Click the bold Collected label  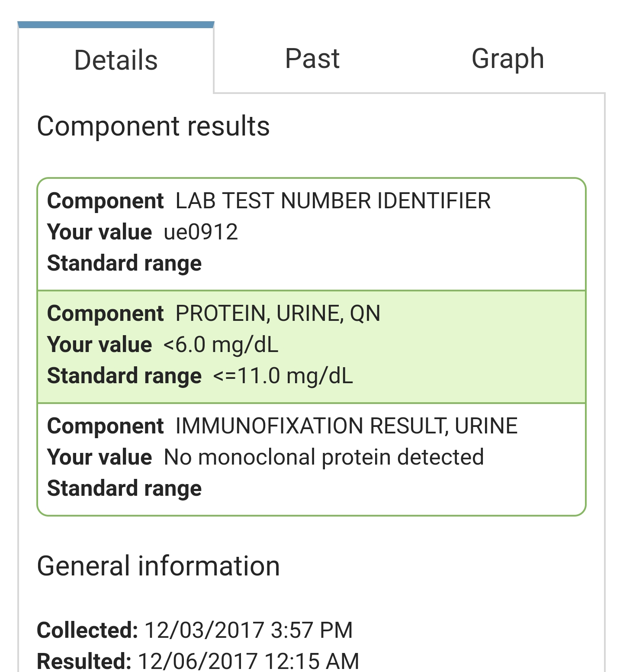87,630
